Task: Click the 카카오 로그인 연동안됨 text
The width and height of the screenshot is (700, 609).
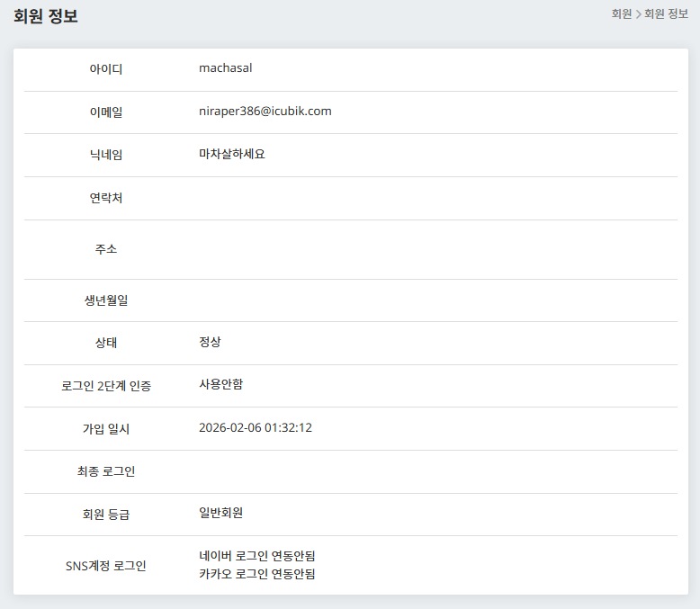Action: [257, 574]
